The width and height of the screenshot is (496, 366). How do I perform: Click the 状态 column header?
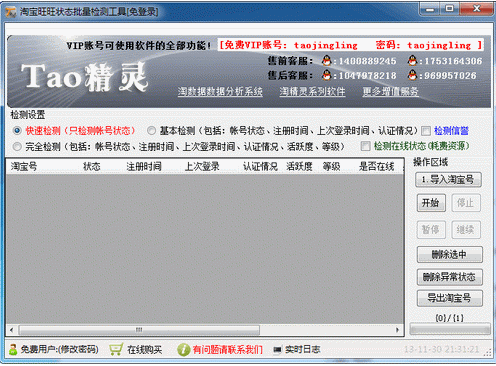pos(92,166)
